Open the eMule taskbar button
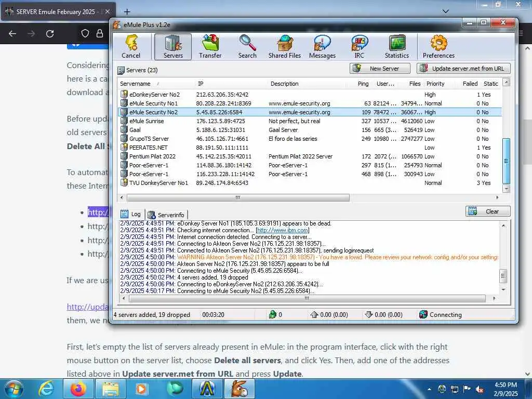Viewport: 532px width, 399px height. click(x=240, y=389)
